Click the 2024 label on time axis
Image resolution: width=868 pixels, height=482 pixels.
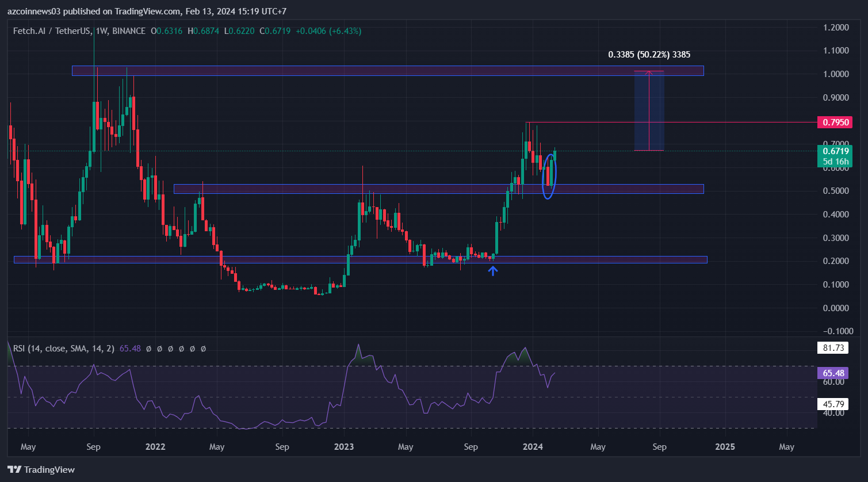click(533, 447)
